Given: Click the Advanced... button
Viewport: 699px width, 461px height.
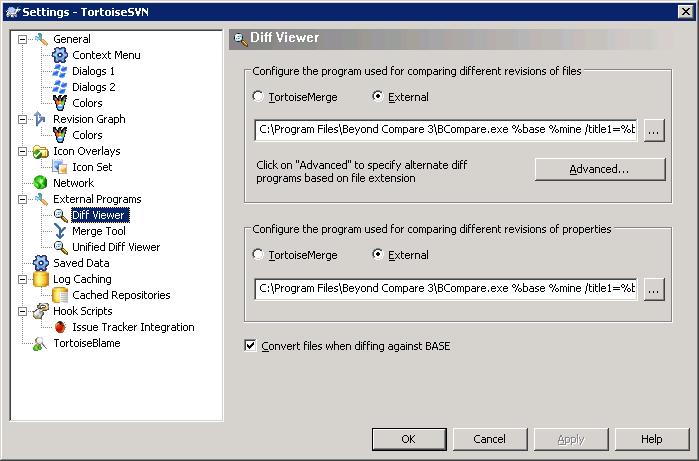Looking at the screenshot, I should [x=600, y=169].
